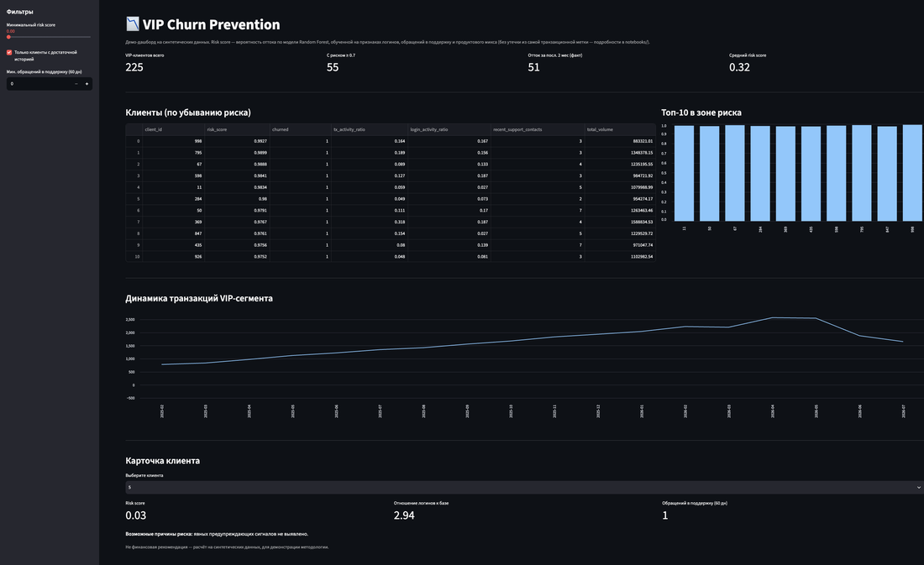This screenshot has width=924, height=565.
Task: Click the 2026-04 peak on transactions line
Action: (x=773, y=317)
